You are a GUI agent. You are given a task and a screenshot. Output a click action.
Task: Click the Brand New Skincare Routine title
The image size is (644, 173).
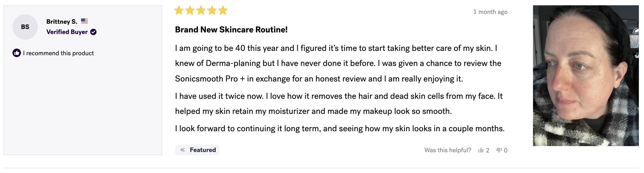click(x=231, y=29)
